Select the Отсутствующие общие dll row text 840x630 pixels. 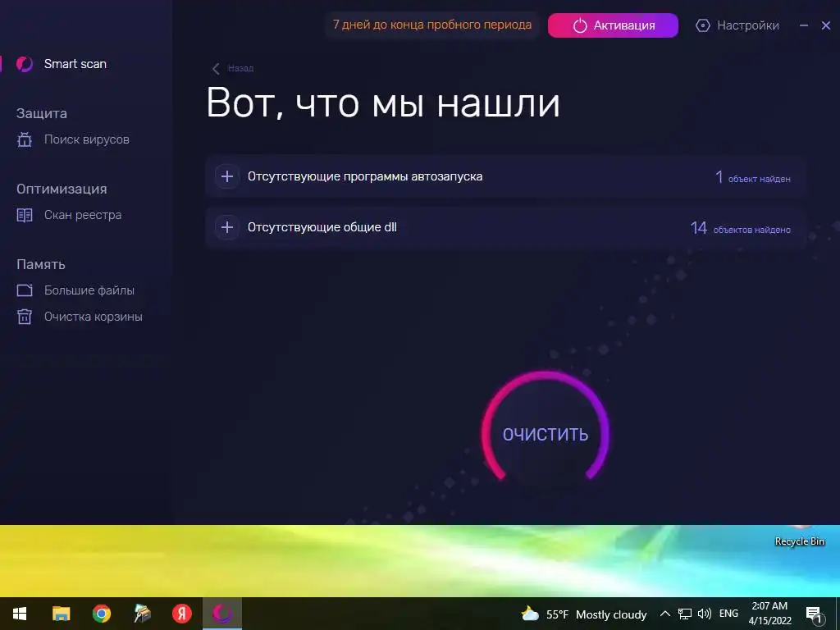[x=322, y=227]
